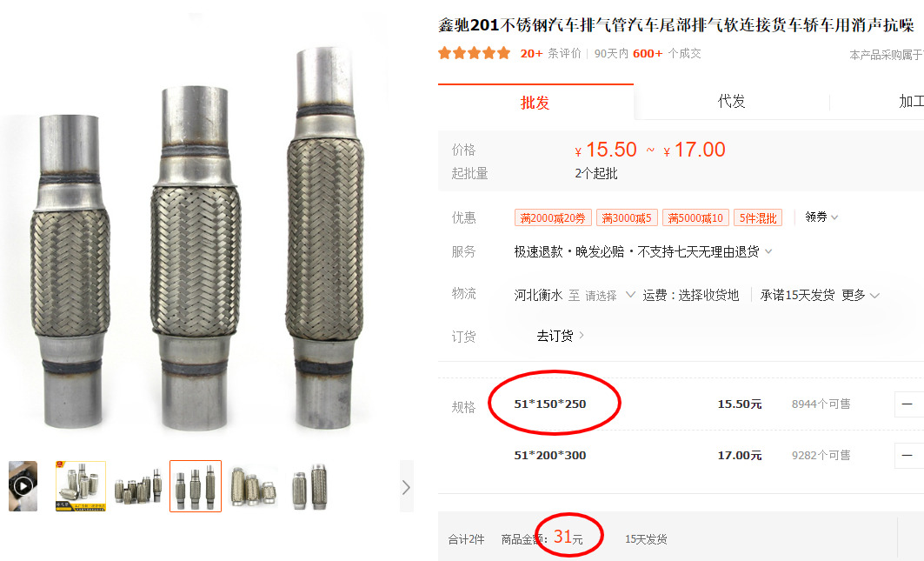Select the last thumbnail with two pipes
Screen dimensions: 924x561
tap(310, 486)
